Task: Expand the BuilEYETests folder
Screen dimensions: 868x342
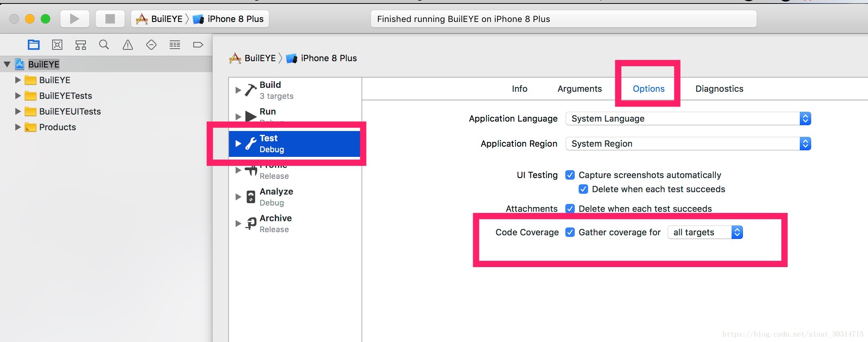Action: (18, 96)
